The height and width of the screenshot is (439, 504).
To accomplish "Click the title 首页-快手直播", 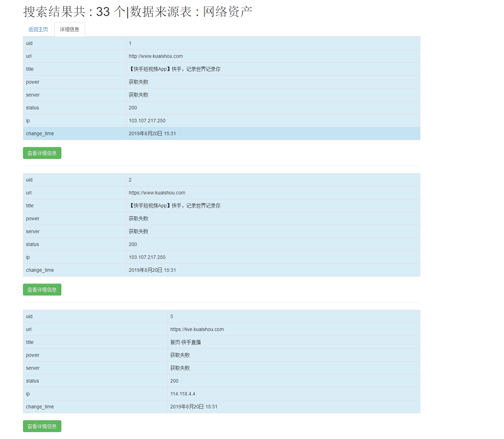I will tap(185, 342).
